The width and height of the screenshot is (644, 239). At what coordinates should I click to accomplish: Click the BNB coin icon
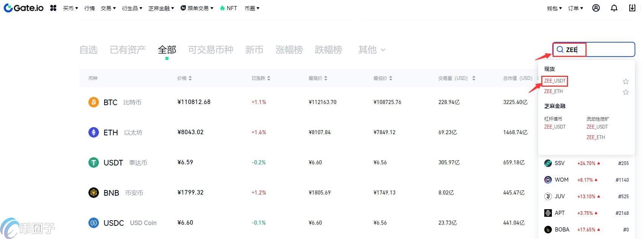click(x=93, y=193)
